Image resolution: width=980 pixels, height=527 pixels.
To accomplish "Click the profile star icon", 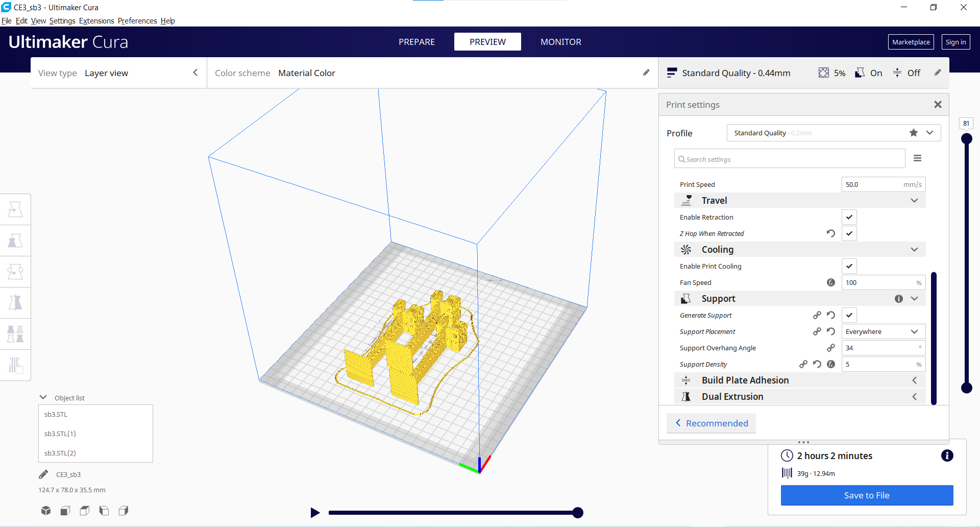I will (914, 133).
